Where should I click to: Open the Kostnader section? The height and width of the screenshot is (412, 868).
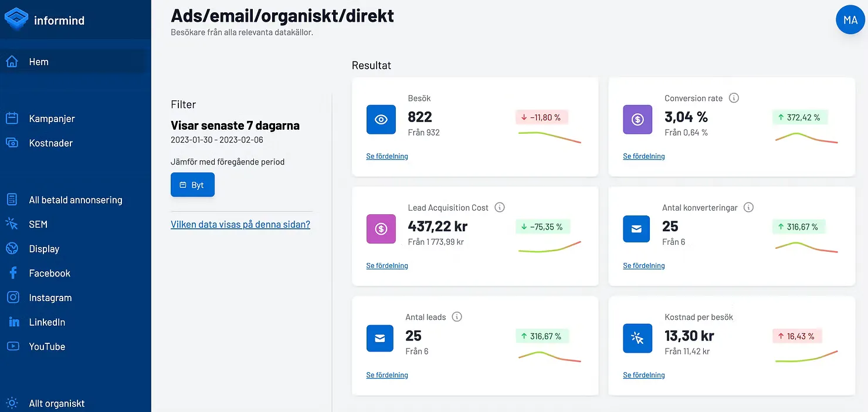51,143
